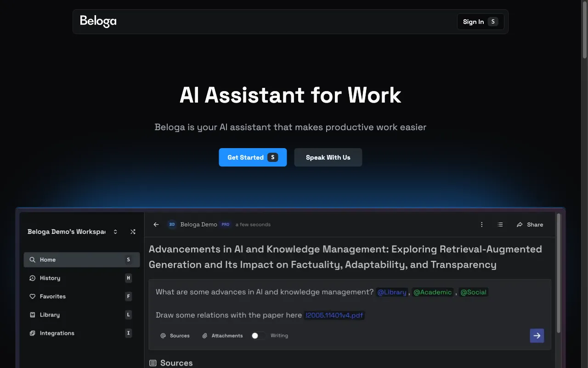Image resolution: width=588 pixels, height=368 pixels.
Task: Click the shuffle icon beside workspace name
Action: (x=133, y=232)
